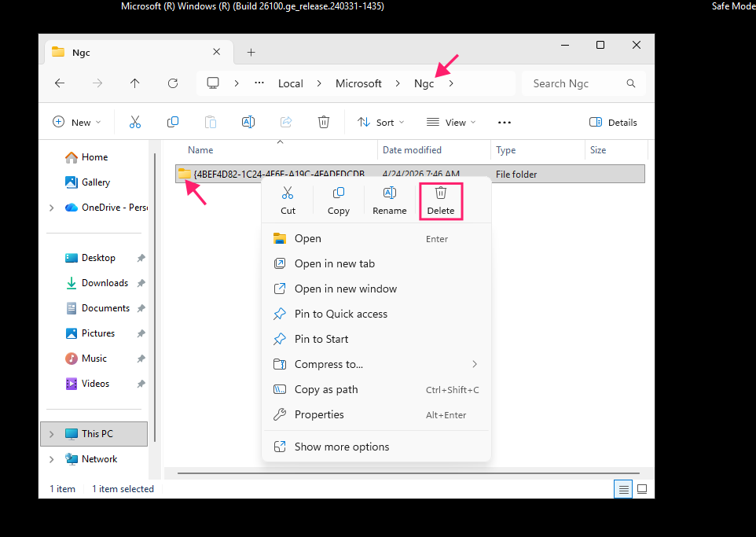This screenshot has height=537, width=756.
Task: Click the Copy icon in the toolbar
Action: click(x=173, y=122)
